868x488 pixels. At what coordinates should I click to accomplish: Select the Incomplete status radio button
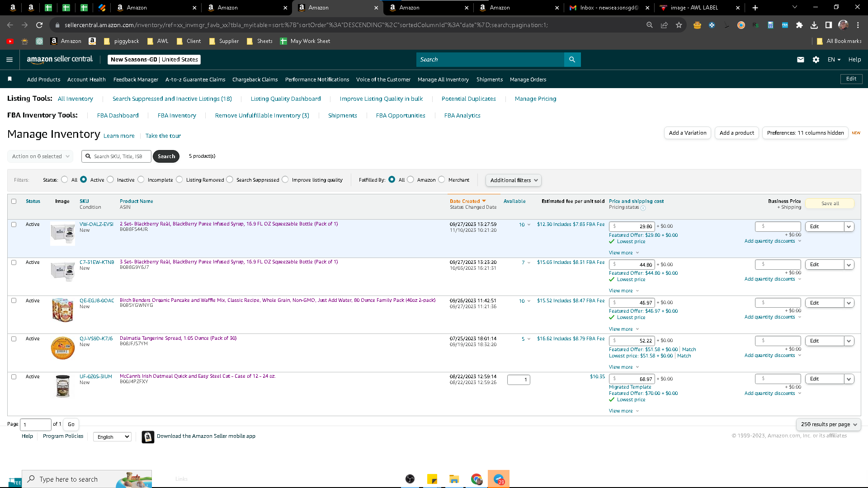pyautogui.click(x=141, y=179)
